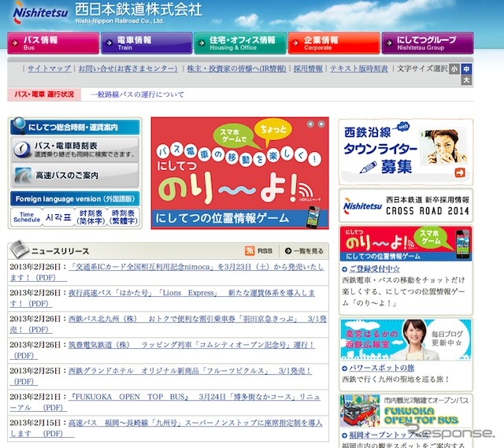Open 一般路線バスの運行について notice
The width and height of the screenshot is (504, 448).
coord(137,94)
